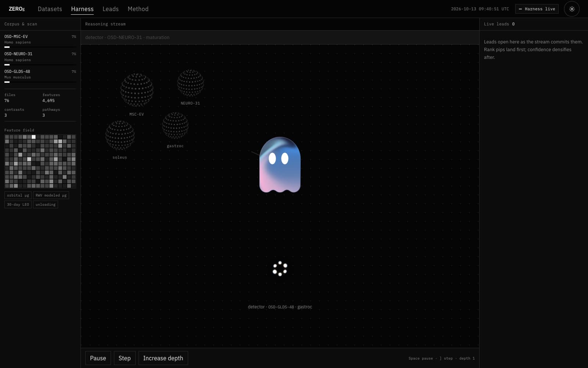
Task: Go to the Method tab
Action: (138, 9)
